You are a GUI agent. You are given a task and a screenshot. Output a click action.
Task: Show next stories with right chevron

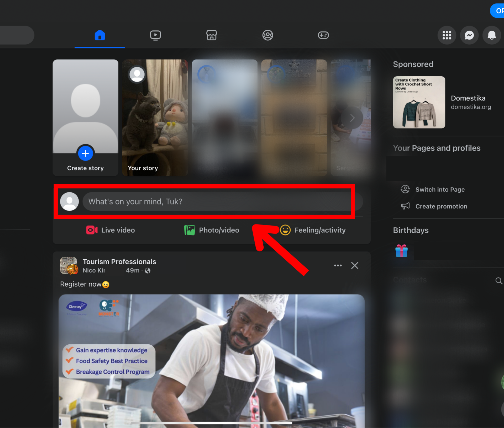[352, 118]
